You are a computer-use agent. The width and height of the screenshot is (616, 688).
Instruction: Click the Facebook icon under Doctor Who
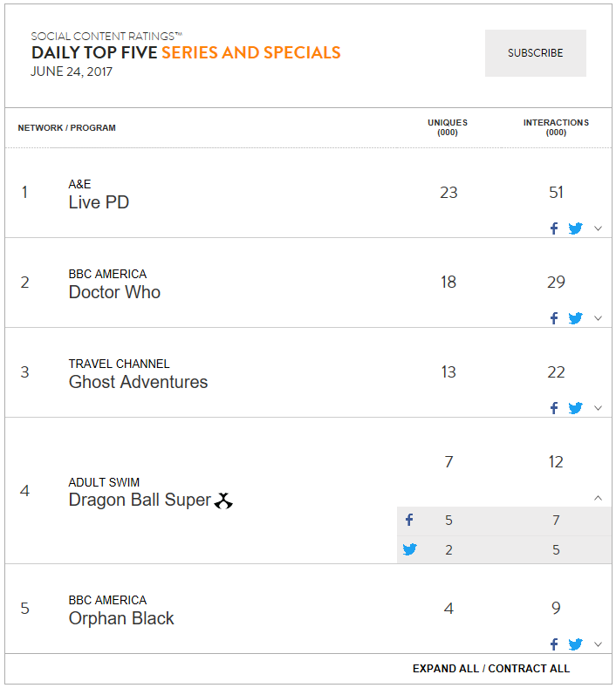(554, 318)
